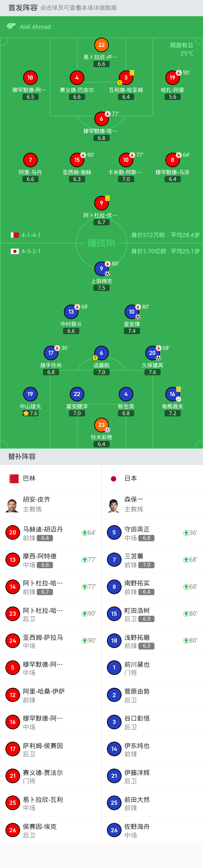The width and height of the screenshot is (203, 868).
Task: Click the Bahrain flag next to 4-1-4-1 formation
Action: pos(15,235)
